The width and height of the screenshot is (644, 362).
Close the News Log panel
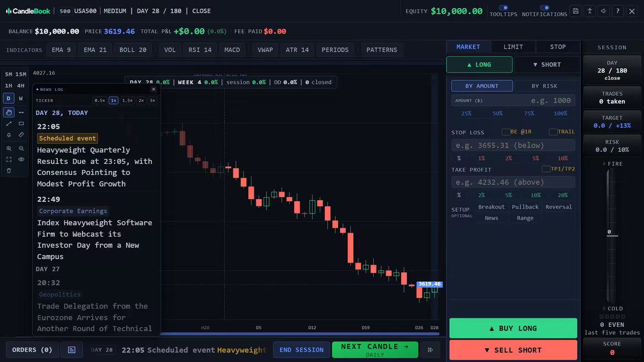(x=154, y=89)
